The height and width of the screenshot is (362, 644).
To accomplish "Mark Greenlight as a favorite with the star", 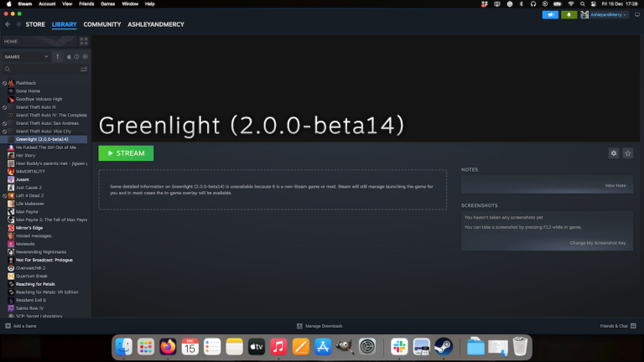I will [x=628, y=153].
